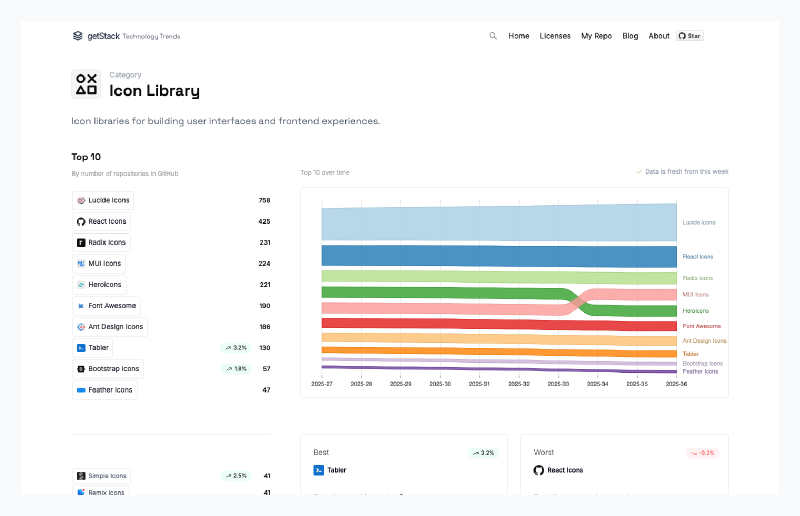Screen dimensions: 800x516
Task: Click the Radix Icons logo icon
Action: pyautogui.click(x=81, y=243)
